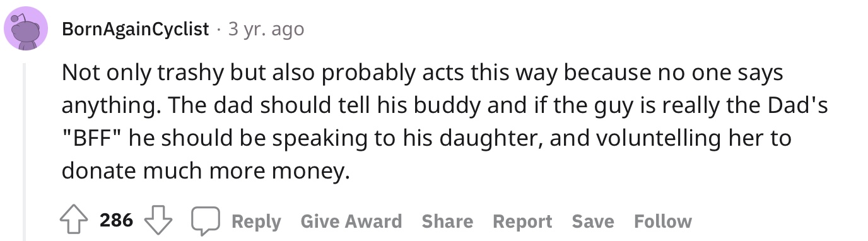The image size is (868, 241).
Task: Click the word 'anything' starting the second line
Action: (x=102, y=107)
